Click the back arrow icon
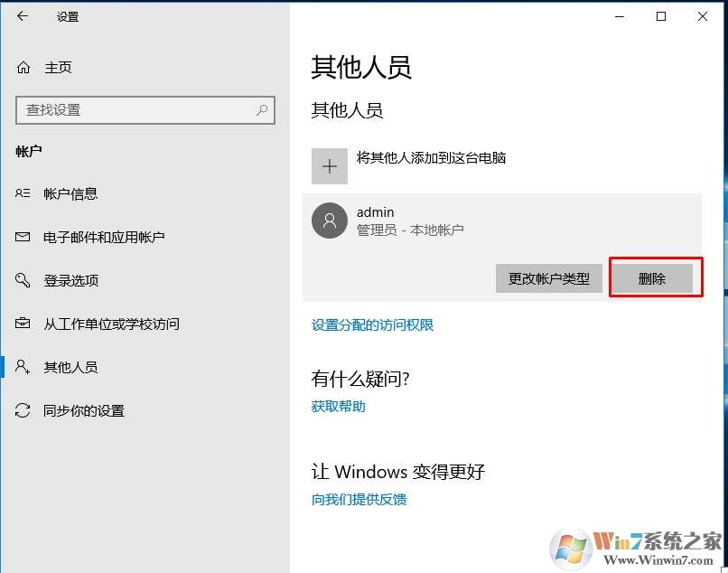 click(x=23, y=16)
